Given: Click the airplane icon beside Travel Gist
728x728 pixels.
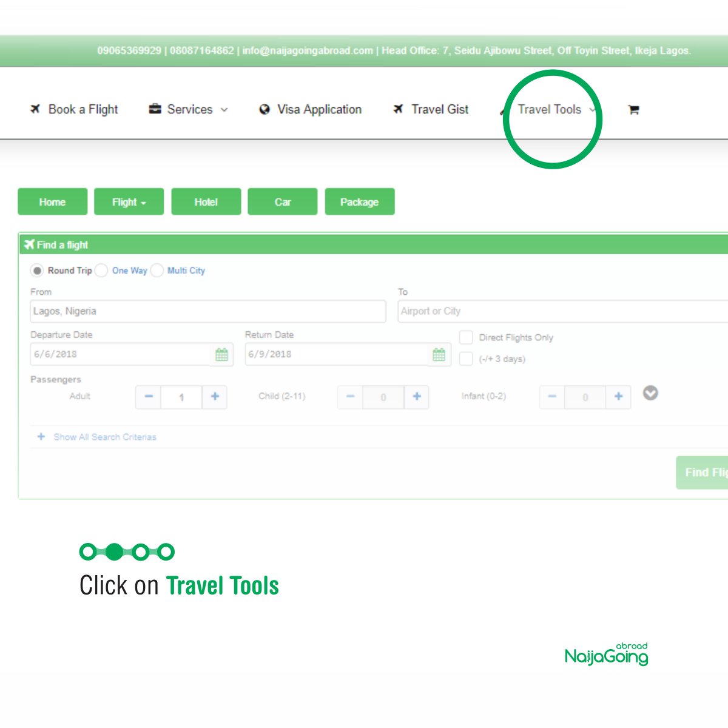Looking at the screenshot, I should point(398,109).
